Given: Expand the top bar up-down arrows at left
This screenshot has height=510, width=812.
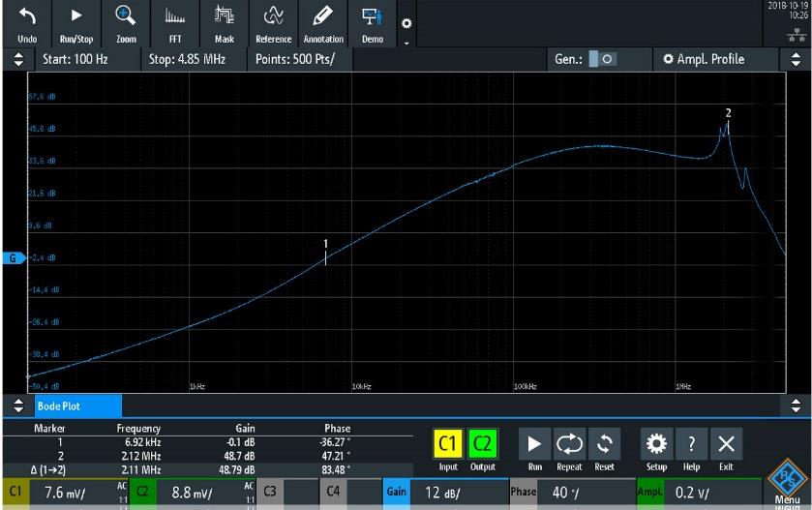Looking at the screenshot, I should (x=16, y=59).
